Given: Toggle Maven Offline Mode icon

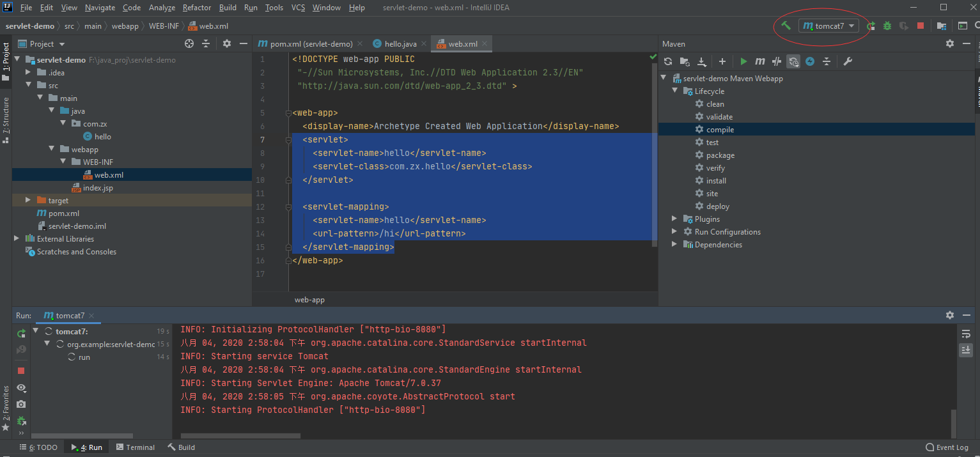Looking at the screenshot, I should pyautogui.click(x=777, y=61).
